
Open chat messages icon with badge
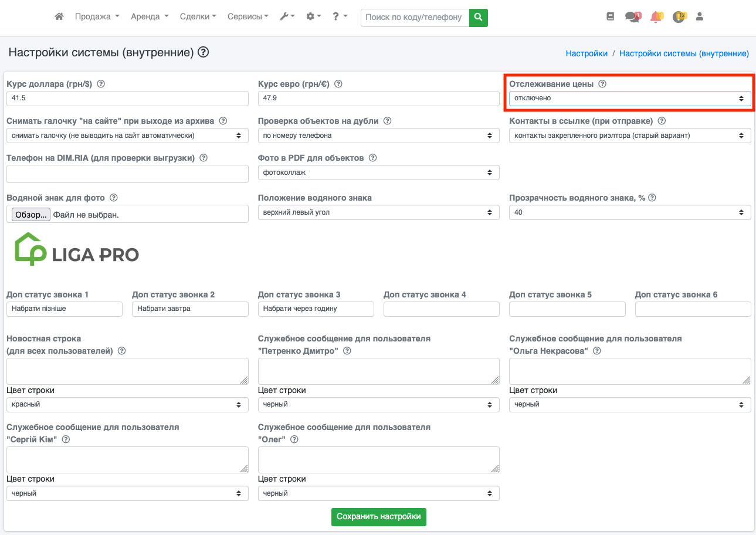click(632, 17)
